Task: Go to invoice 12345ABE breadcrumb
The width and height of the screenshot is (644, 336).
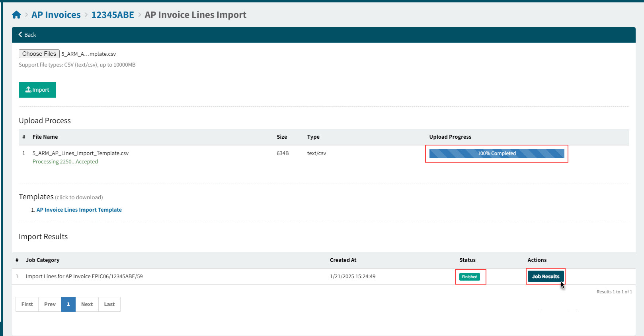Action: (113, 15)
